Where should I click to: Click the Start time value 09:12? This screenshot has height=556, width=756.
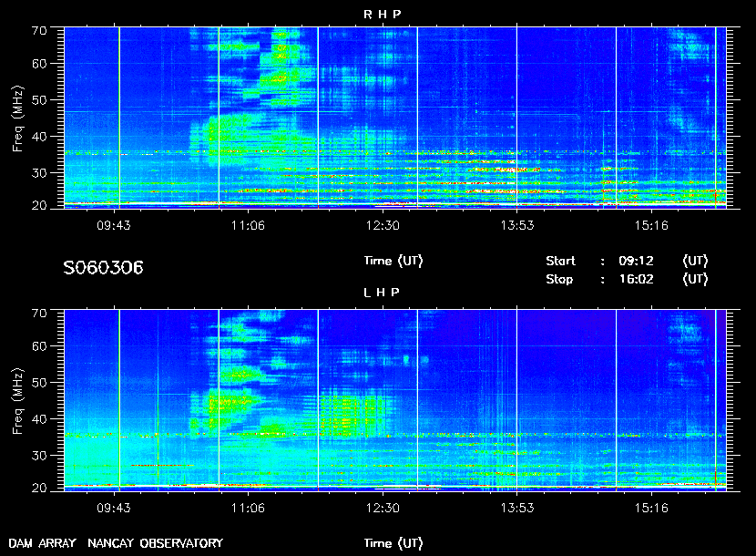pyautogui.click(x=636, y=261)
